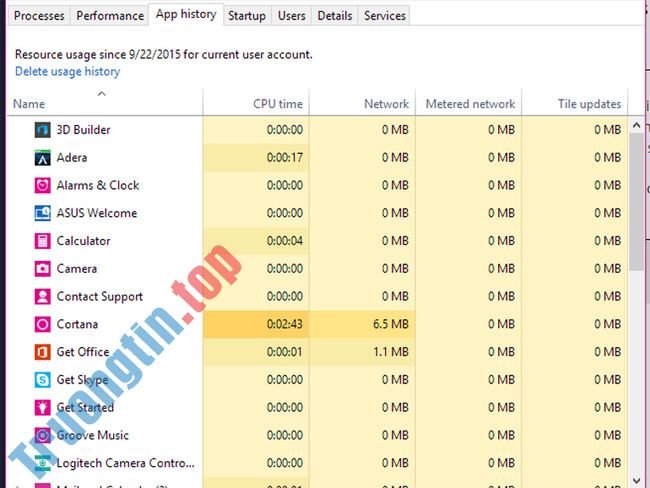The image size is (650, 488).
Task: Click the vertical scrollbar thumb
Action: click(637, 202)
